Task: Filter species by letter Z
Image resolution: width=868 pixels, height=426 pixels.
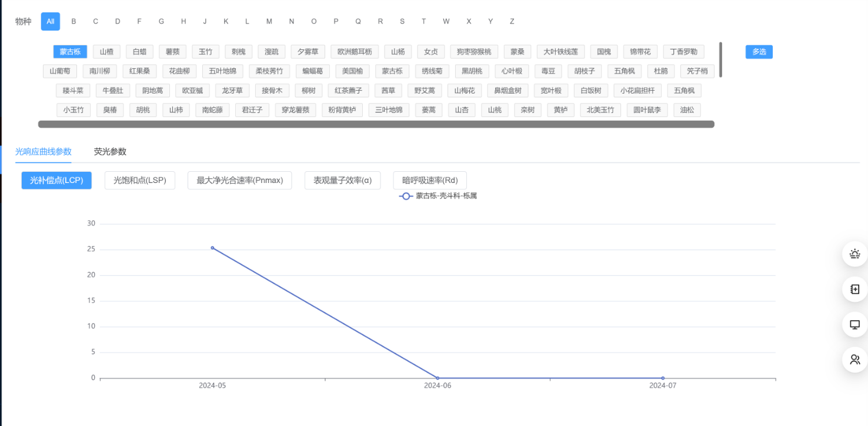Action: click(x=512, y=22)
